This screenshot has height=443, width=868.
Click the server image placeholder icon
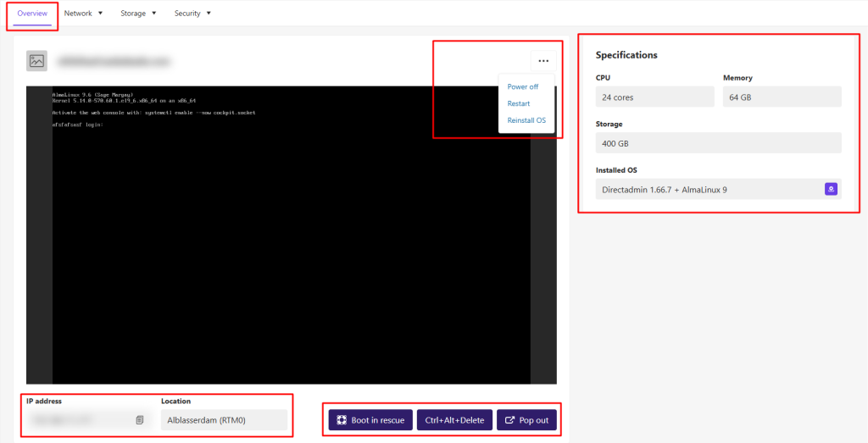click(x=36, y=61)
